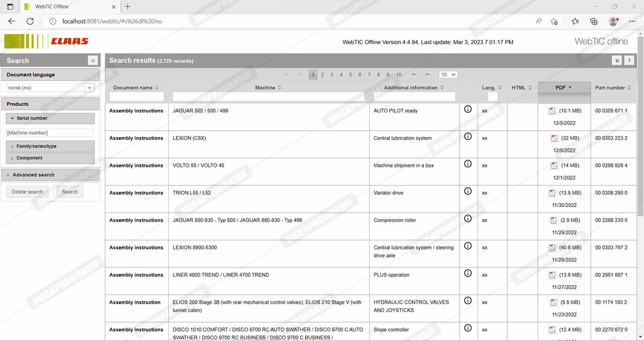Open PDF icon for VOLTO 55 row
This screenshot has height=341, width=644.
click(x=553, y=166)
